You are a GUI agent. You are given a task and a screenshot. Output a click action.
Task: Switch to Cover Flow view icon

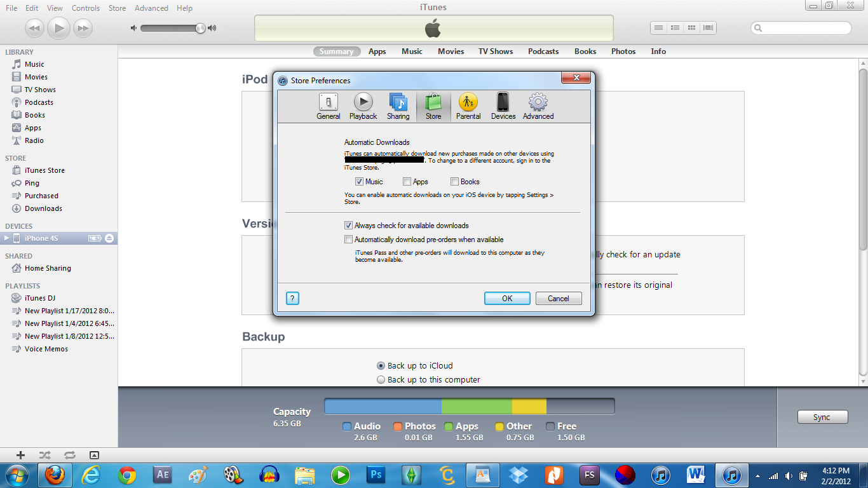coord(709,28)
